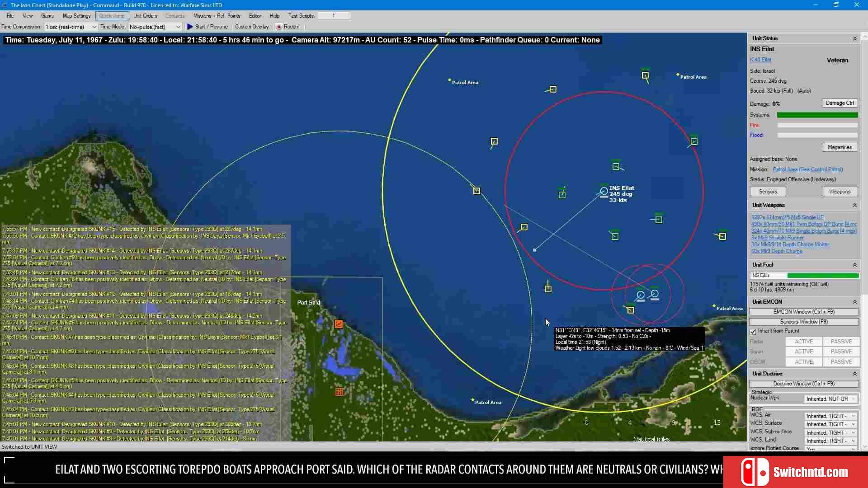Image resolution: width=868 pixels, height=488 pixels.
Task: Open the Editor menu
Action: tap(255, 16)
